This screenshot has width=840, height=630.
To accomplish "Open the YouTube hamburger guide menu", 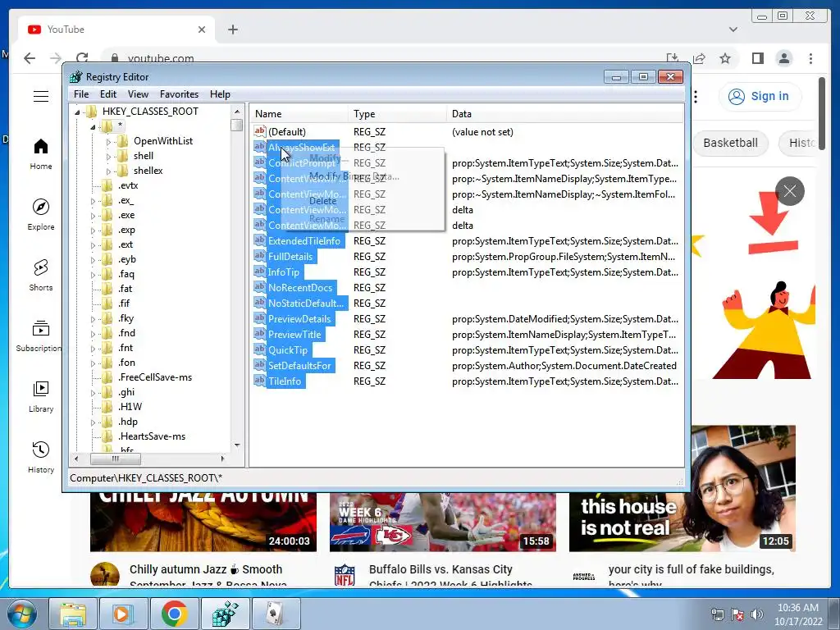I will point(41,97).
